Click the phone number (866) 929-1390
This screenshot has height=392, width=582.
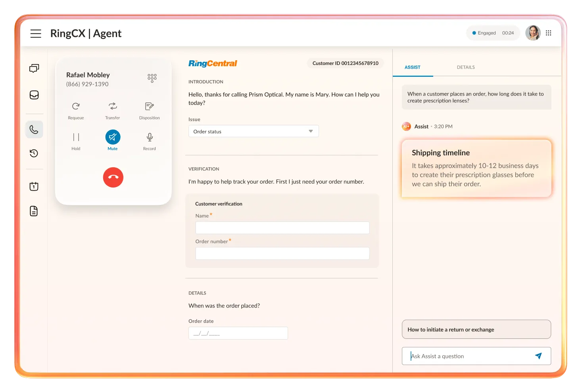pyautogui.click(x=87, y=84)
